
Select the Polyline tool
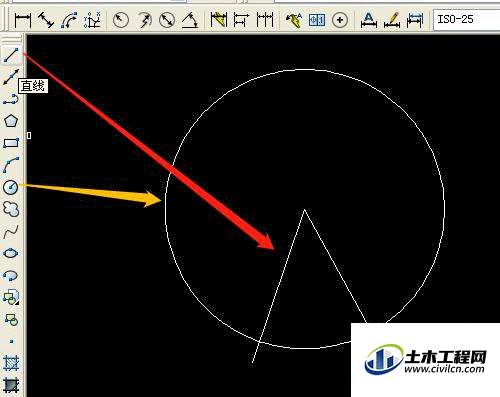pos(11,99)
